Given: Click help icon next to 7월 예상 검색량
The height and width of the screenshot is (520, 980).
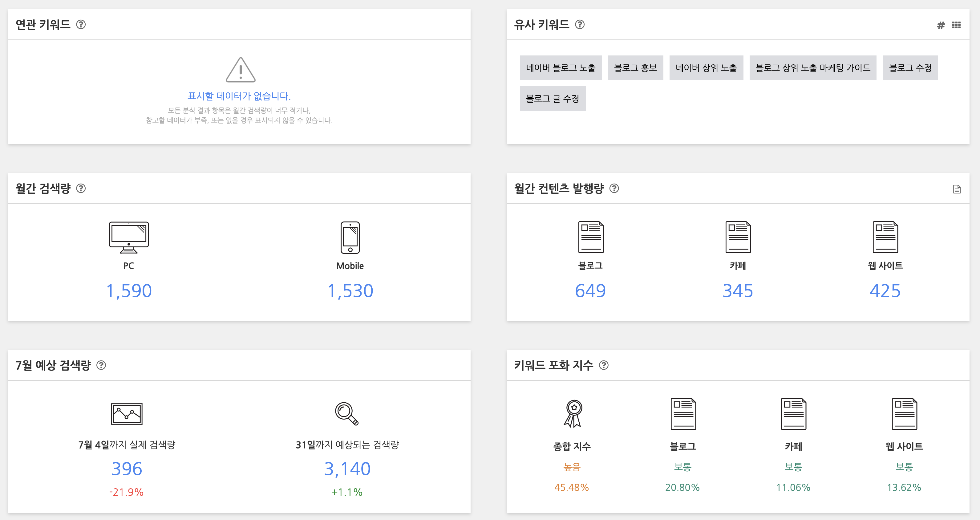Looking at the screenshot, I should pyautogui.click(x=101, y=365).
